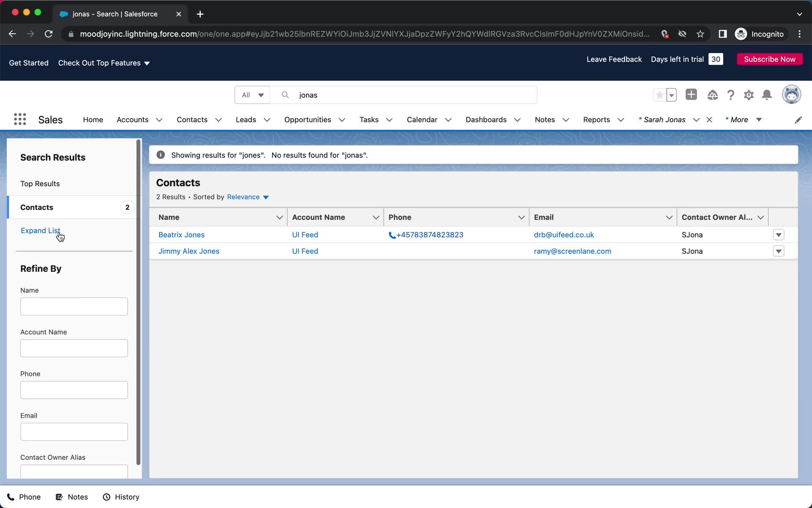Open the More navigation menu
This screenshot has width=812, height=508.
click(x=743, y=120)
